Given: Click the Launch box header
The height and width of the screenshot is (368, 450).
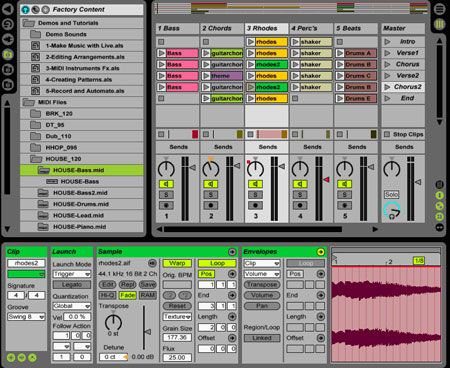Looking at the screenshot, I should [x=72, y=252].
